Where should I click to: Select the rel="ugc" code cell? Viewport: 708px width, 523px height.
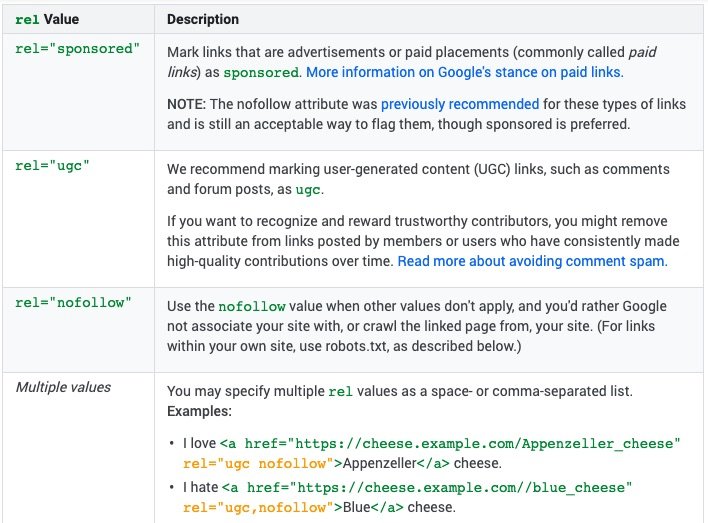pos(53,165)
